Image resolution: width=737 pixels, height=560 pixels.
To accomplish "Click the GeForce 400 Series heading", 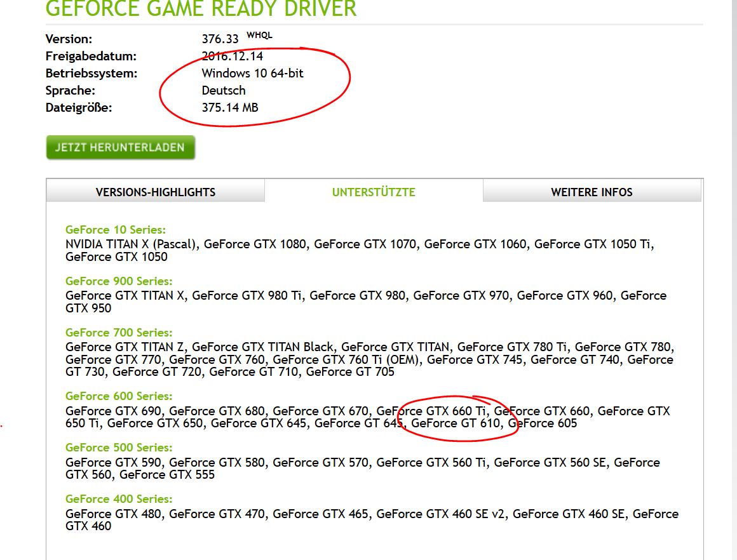I will point(119,499).
